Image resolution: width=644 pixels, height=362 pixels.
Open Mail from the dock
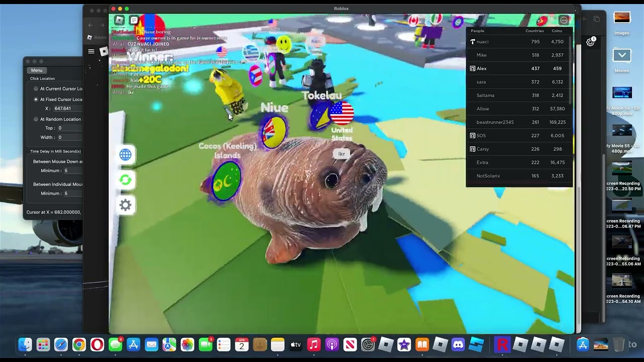point(151,344)
